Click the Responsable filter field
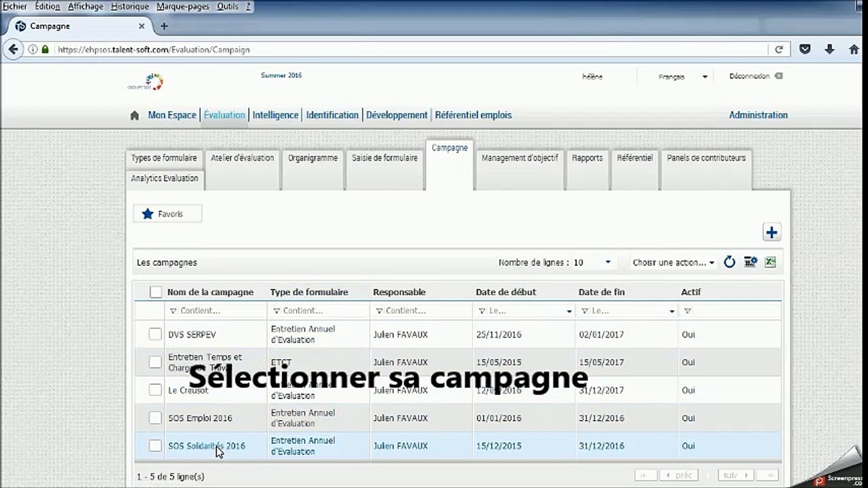 (x=421, y=311)
